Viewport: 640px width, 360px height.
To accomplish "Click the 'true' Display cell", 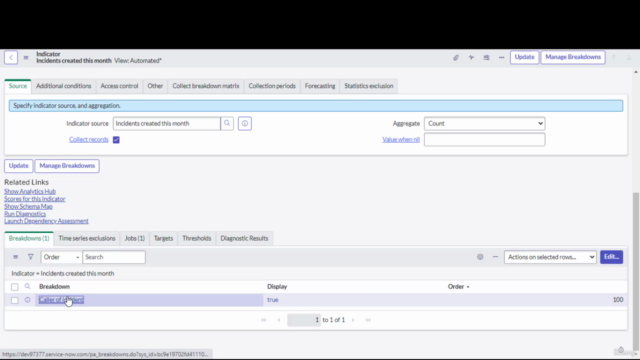I will [273, 300].
